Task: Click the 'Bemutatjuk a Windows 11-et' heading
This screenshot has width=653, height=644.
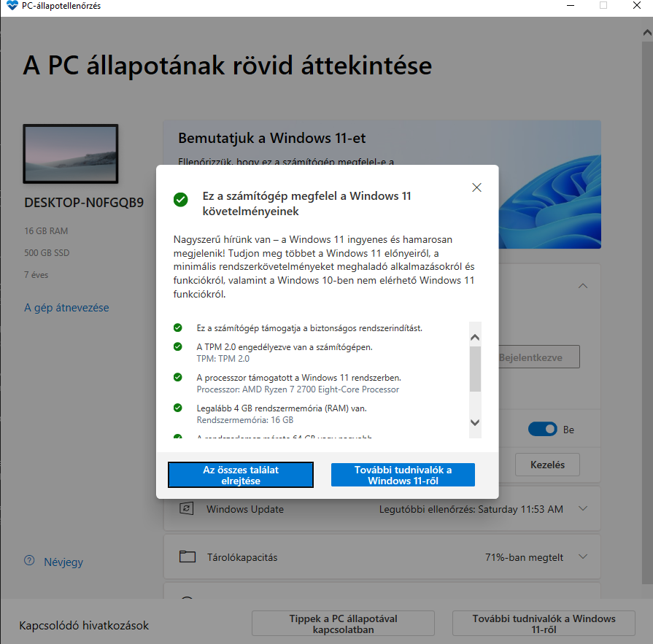Action: pyautogui.click(x=272, y=138)
